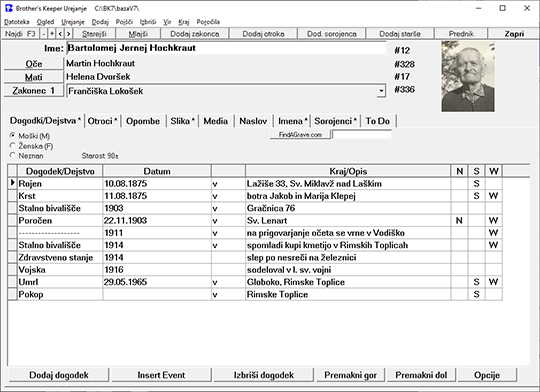Switch to the To Do tab
The image size is (540, 392).
point(377,121)
